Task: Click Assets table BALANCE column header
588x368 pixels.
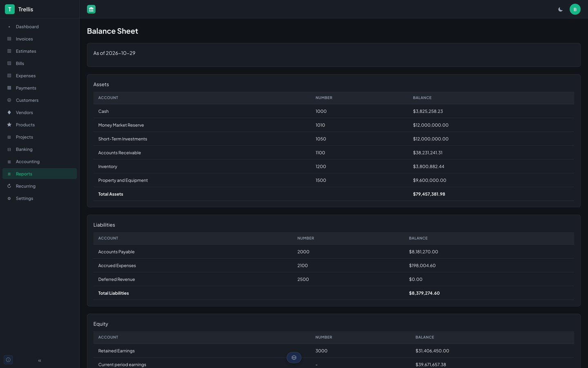Action: pos(422,98)
